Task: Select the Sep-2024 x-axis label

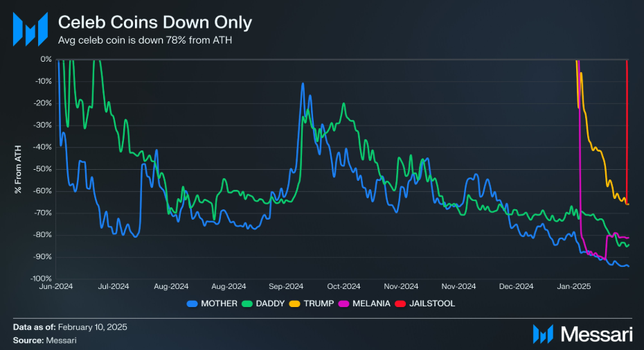Action: 286,286
